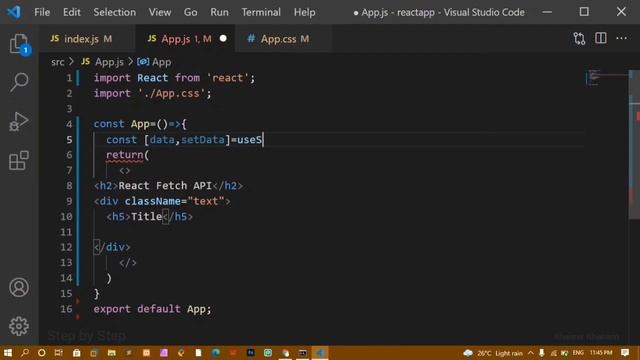Image resolution: width=640 pixels, height=360 pixels.
Task: Click line number 16 in the gutter
Action: coord(66,309)
